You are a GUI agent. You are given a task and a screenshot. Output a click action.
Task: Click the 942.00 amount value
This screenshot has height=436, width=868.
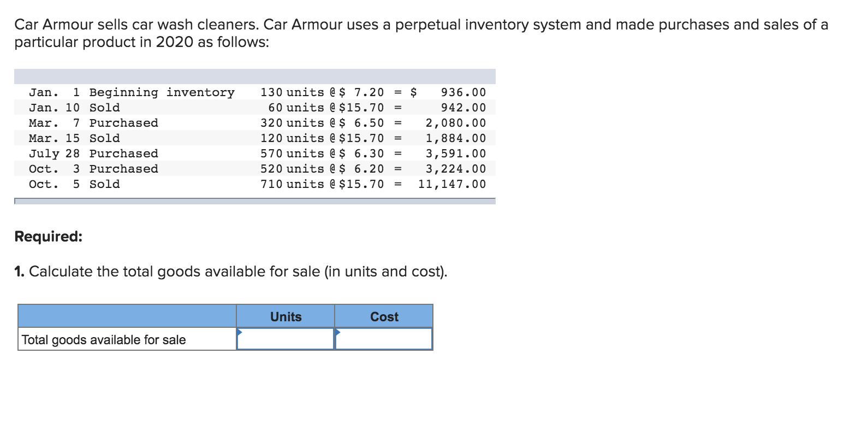(463, 108)
